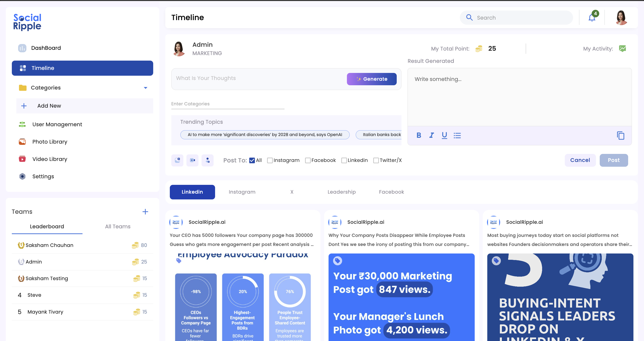Copy generated result to clipboard

(620, 136)
